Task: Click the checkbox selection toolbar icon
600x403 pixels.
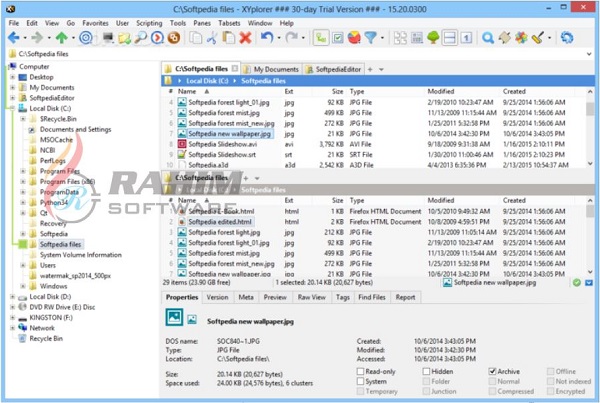Action: (338, 38)
